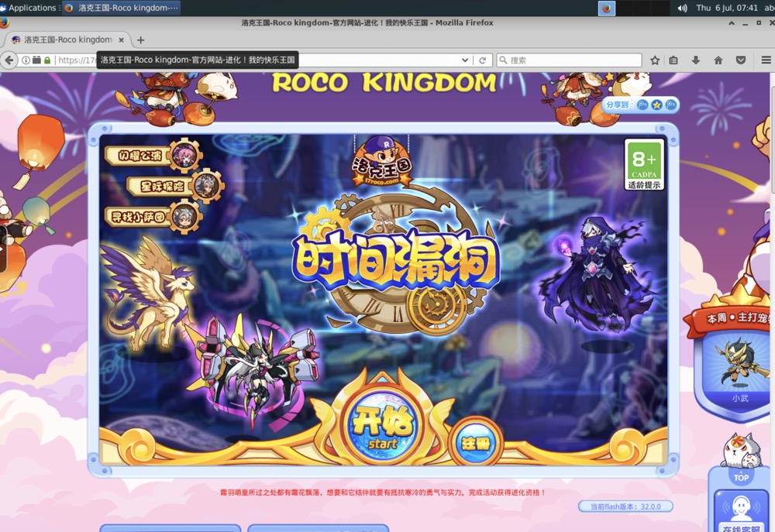Click the Firefox icon in the panel tray
The width and height of the screenshot is (775, 532).
(607, 8)
